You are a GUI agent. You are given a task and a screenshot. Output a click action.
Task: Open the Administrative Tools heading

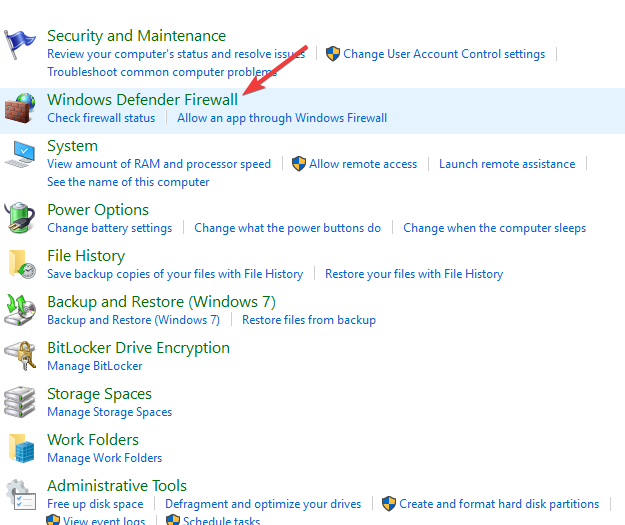point(117,486)
